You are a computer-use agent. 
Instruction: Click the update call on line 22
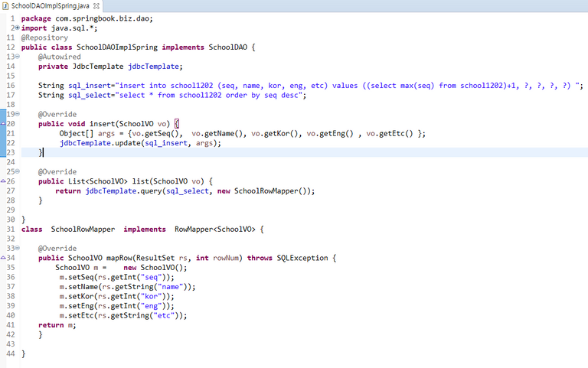(x=128, y=143)
